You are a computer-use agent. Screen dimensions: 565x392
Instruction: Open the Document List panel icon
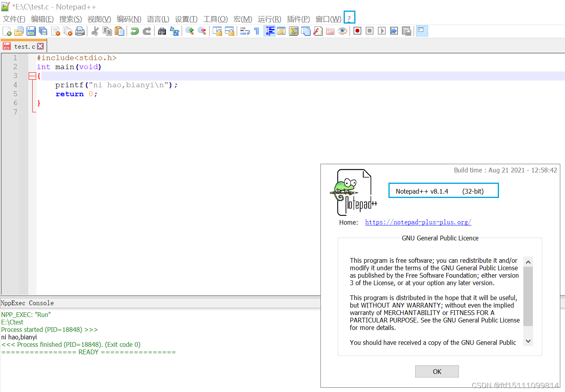coord(306,31)
